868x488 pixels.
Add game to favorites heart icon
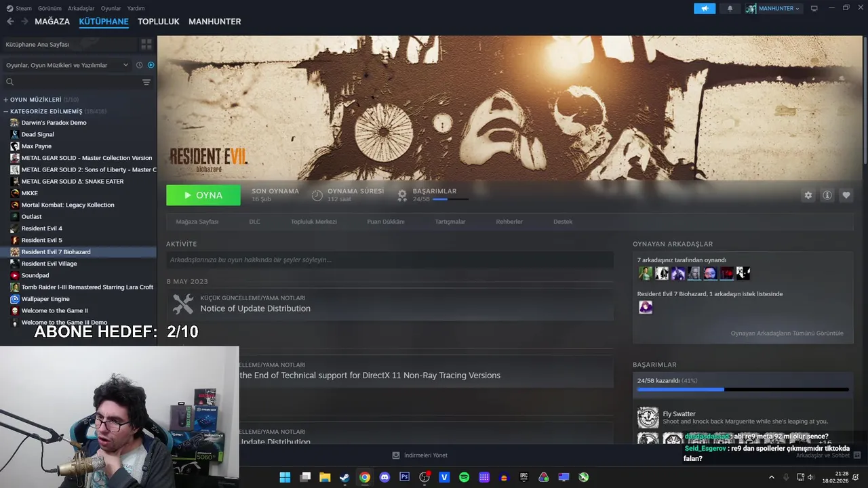click(x=846, y=195)
